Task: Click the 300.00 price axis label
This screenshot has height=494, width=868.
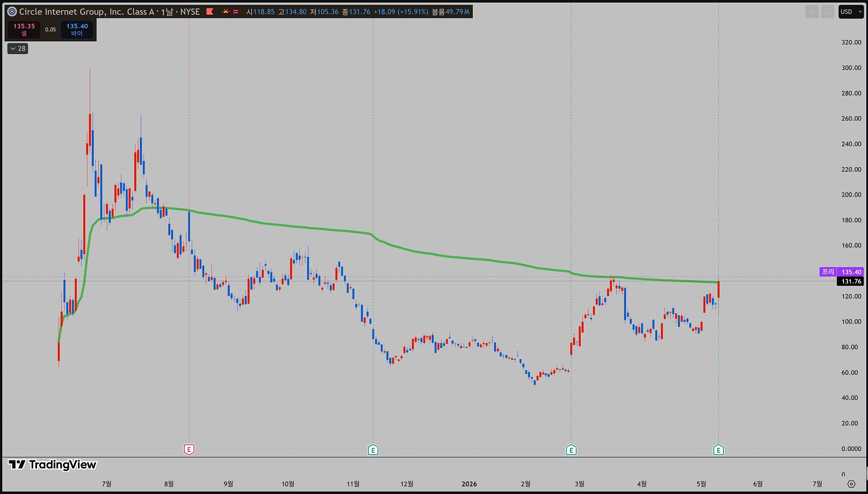Action: pos(851,67)
